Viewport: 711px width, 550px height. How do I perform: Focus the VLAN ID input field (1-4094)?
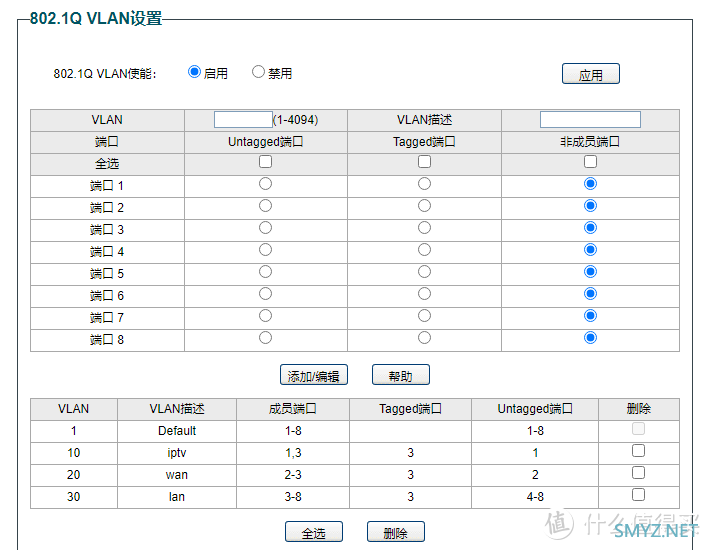(243, 120)
